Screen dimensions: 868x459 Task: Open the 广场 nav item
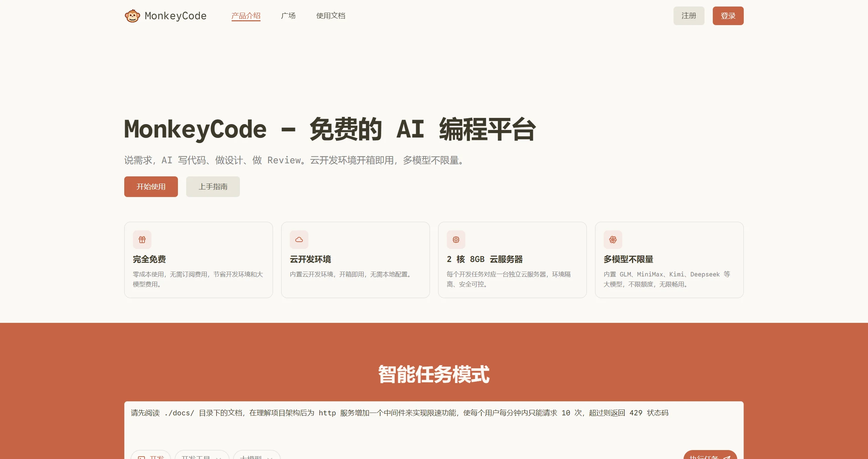[x=288, y=15]
